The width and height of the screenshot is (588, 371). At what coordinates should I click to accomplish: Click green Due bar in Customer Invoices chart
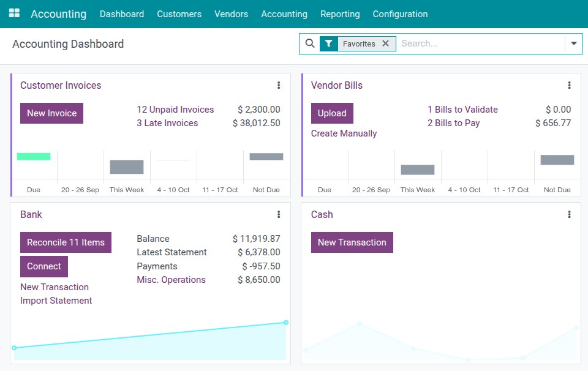34,157
